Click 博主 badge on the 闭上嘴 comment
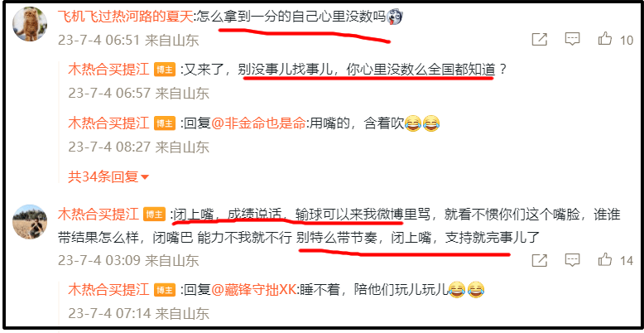The height and width of the screenshot is (333, 644). click(x=154, y=215)
